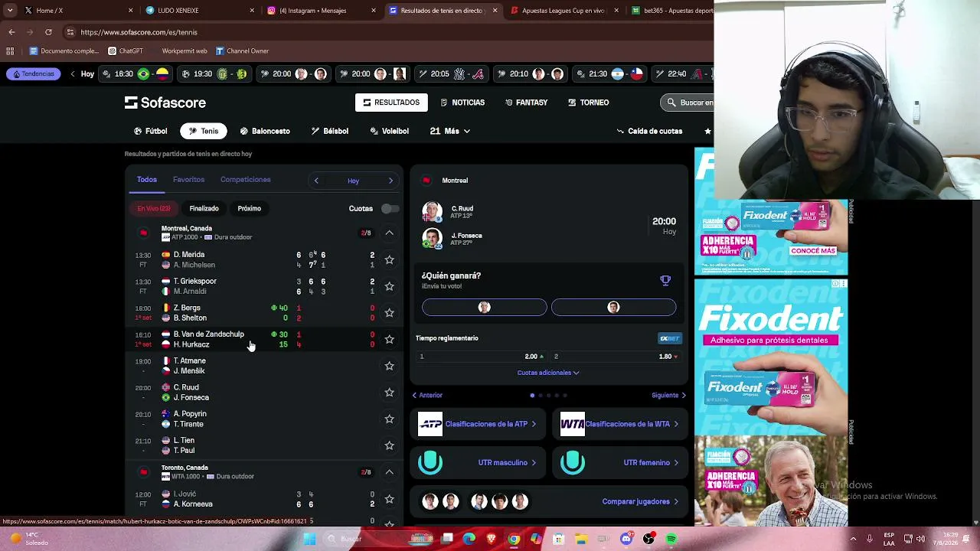Reload the page in the browser
980x551 pixels.
[48, 32]
